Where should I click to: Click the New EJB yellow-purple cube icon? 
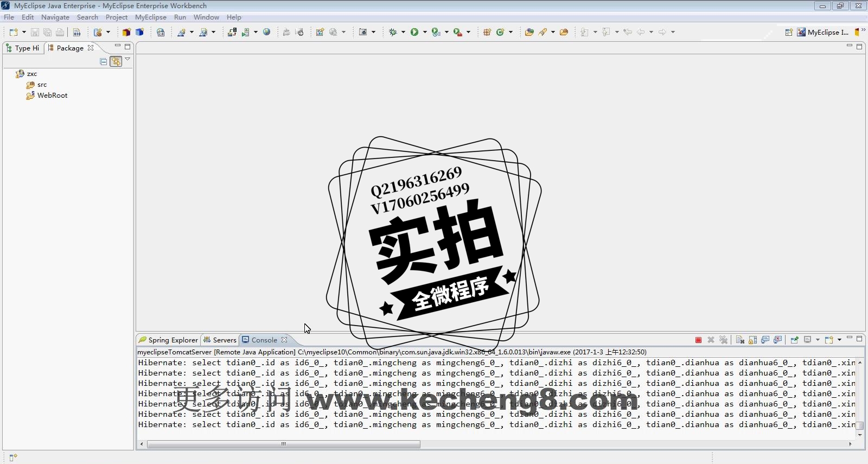pos(126,32)
